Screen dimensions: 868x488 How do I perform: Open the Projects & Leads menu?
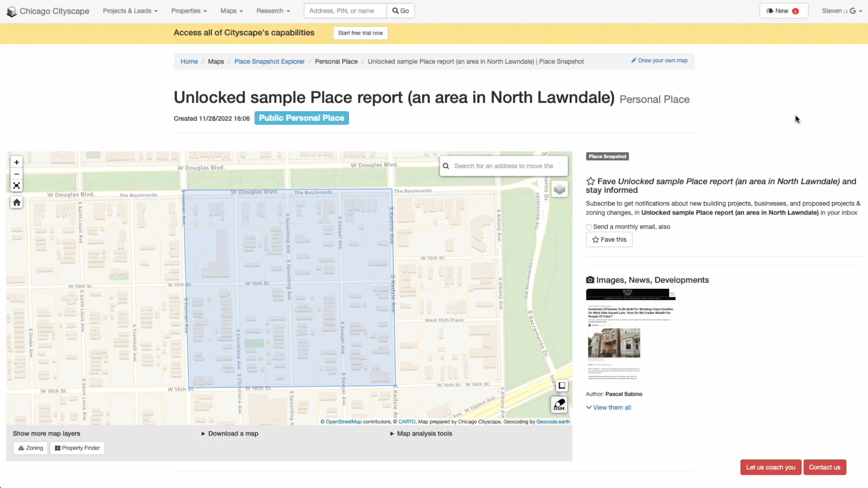point(130,10)
